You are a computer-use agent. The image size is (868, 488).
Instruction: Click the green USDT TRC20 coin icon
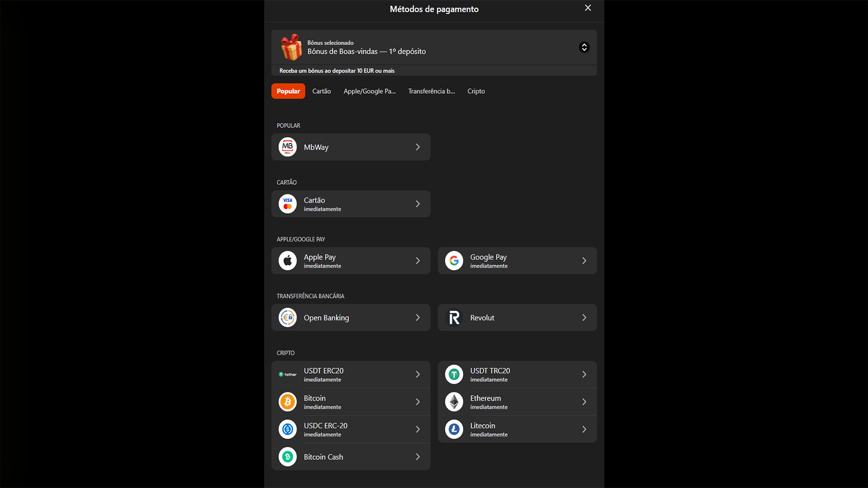(454, 375)
